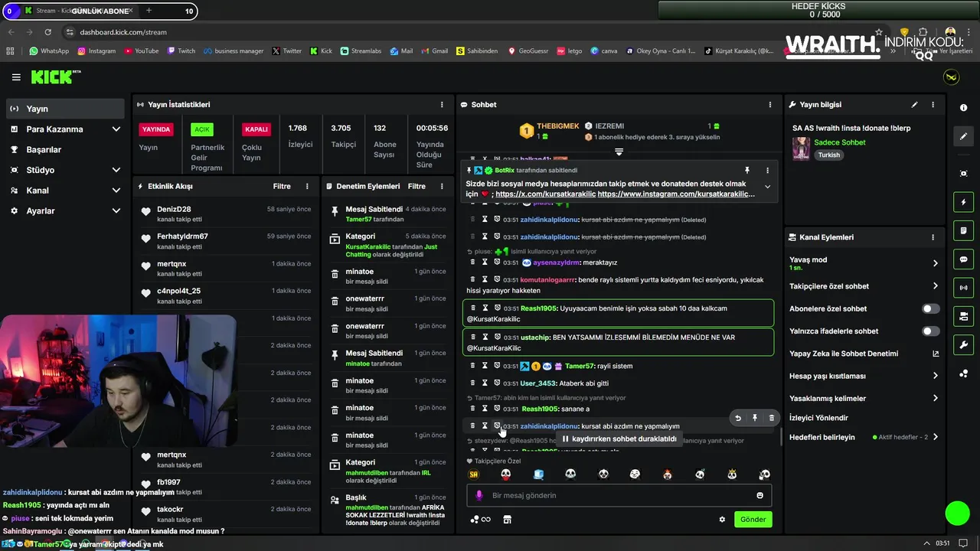Open the shop icon below message box
Image resolution: width=980 pixels, height=551 pixels.
click(x=507, y=520)
